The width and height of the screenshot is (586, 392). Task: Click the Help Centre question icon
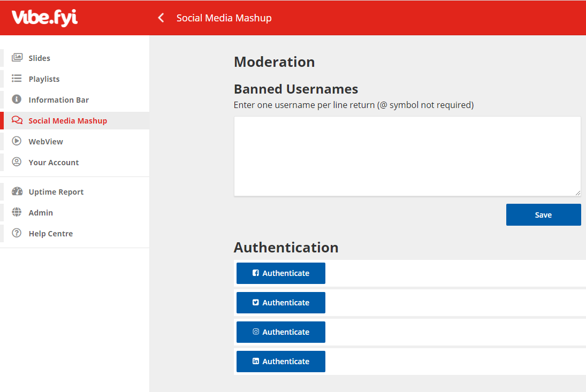17,233
